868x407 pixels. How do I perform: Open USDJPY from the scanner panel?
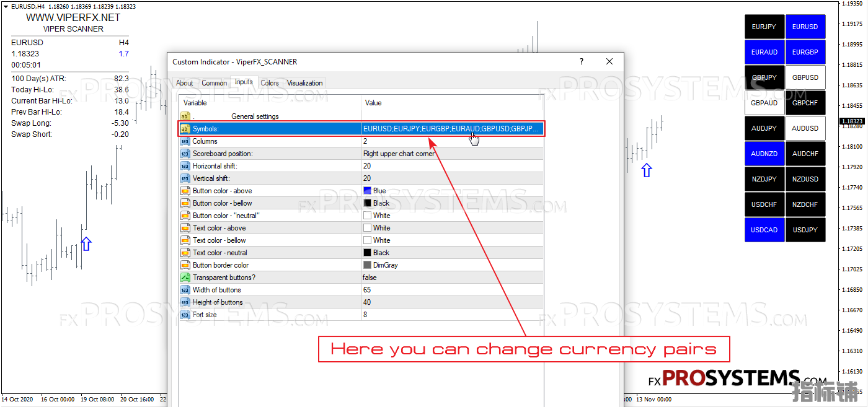(x=805, y=230)
